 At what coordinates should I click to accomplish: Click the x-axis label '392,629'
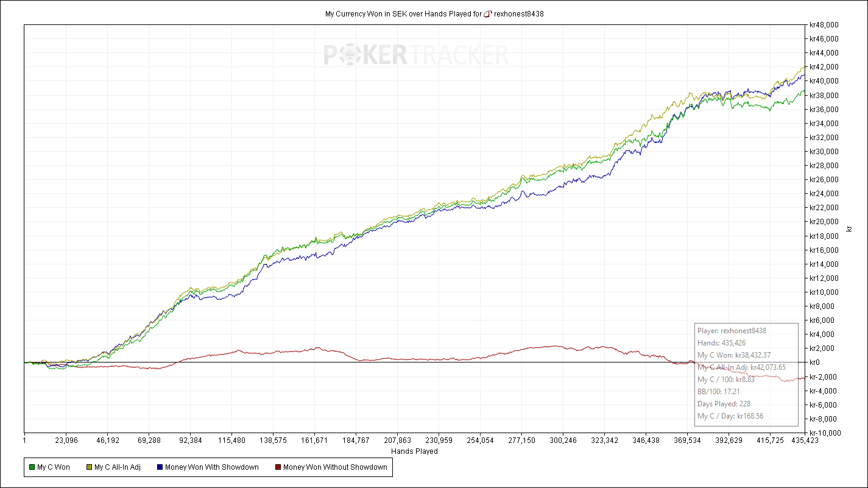click(x=729, y=440)
